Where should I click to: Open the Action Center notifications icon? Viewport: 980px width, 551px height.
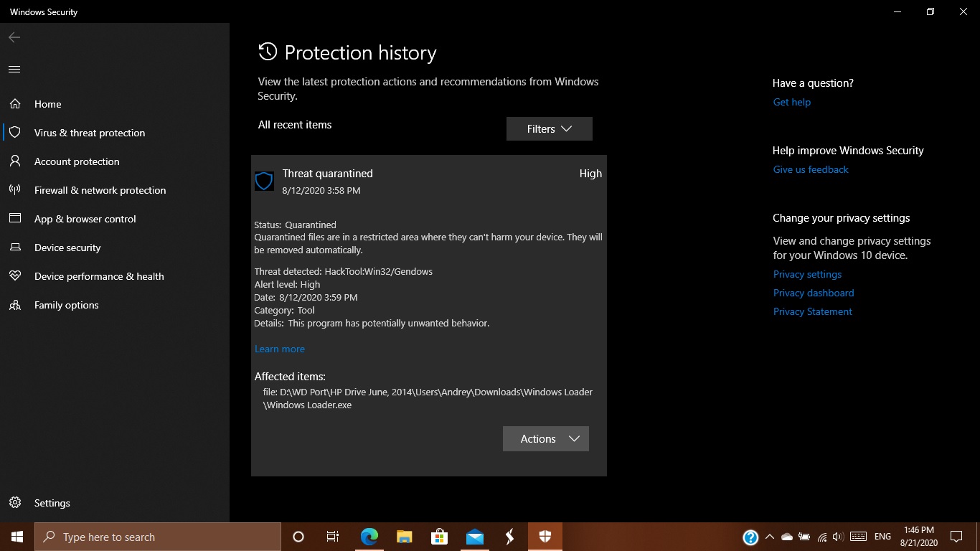pos(956,537)
